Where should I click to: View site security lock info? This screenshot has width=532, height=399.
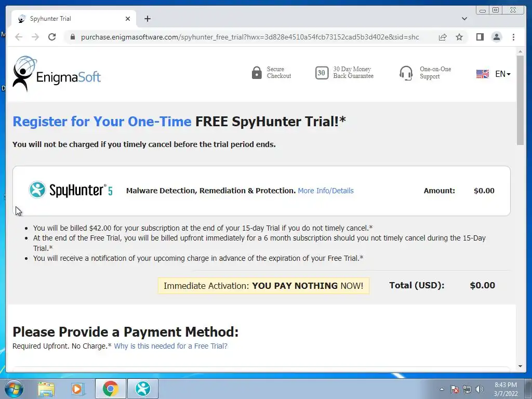(x=73, y=37)
